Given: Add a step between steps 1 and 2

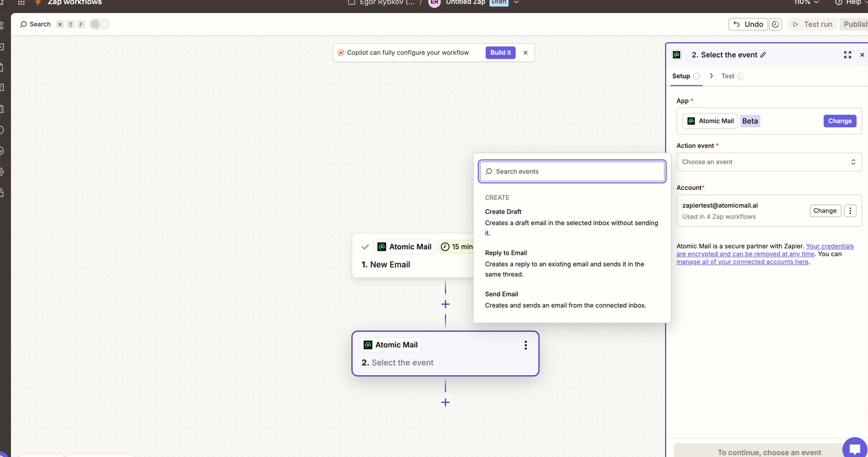Looking at the screenshot, I should click(445, 304).
